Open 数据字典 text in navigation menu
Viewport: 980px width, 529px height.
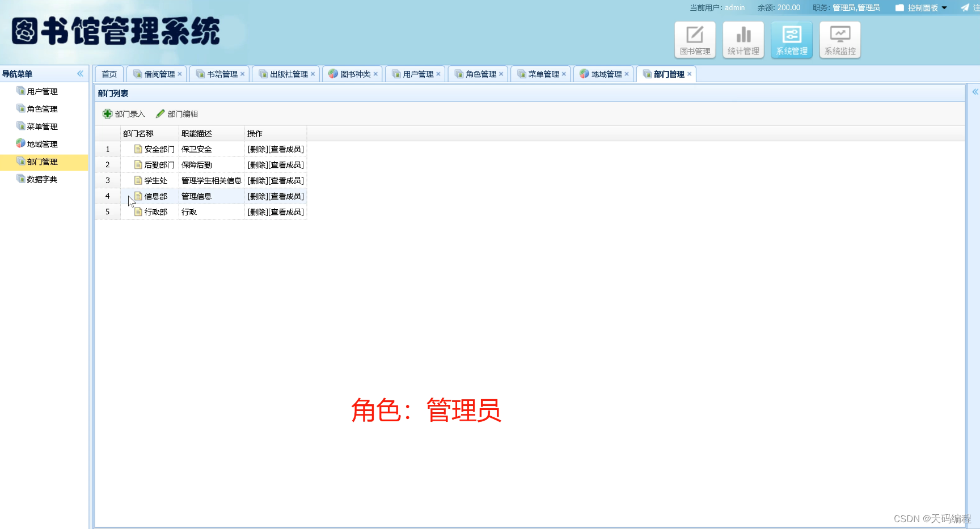point(43,179)
